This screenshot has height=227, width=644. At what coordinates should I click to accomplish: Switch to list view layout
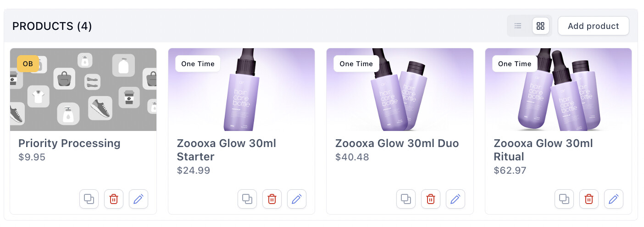point(518,26)
